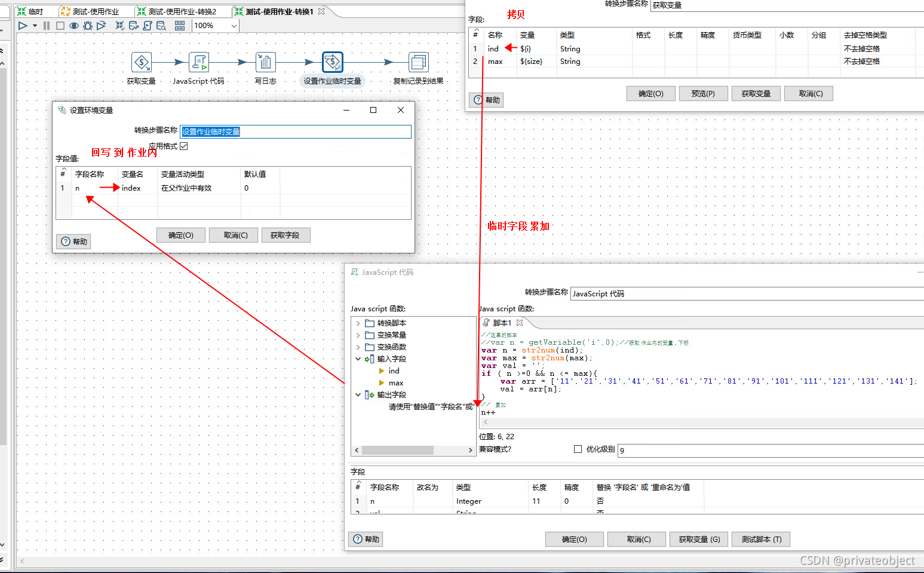Click the 变量活动类型 column header
The width and height of the screenshot is (924, 573).
199,174
